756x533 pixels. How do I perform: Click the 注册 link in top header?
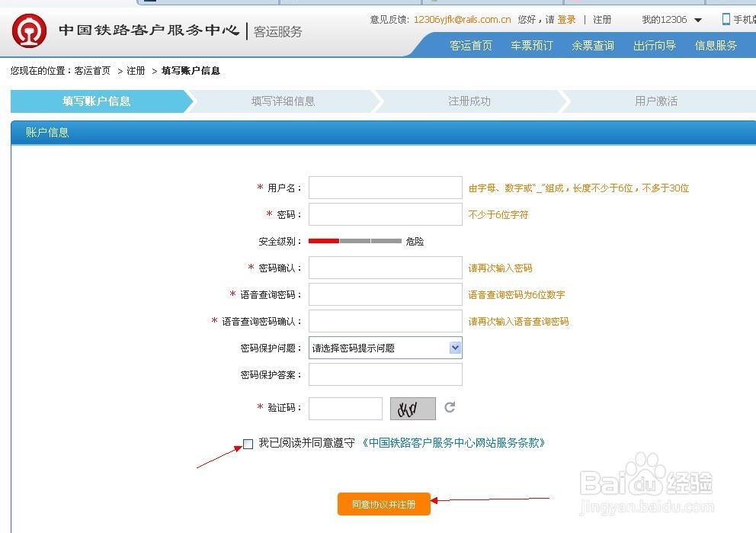click(x=602, y=20)
